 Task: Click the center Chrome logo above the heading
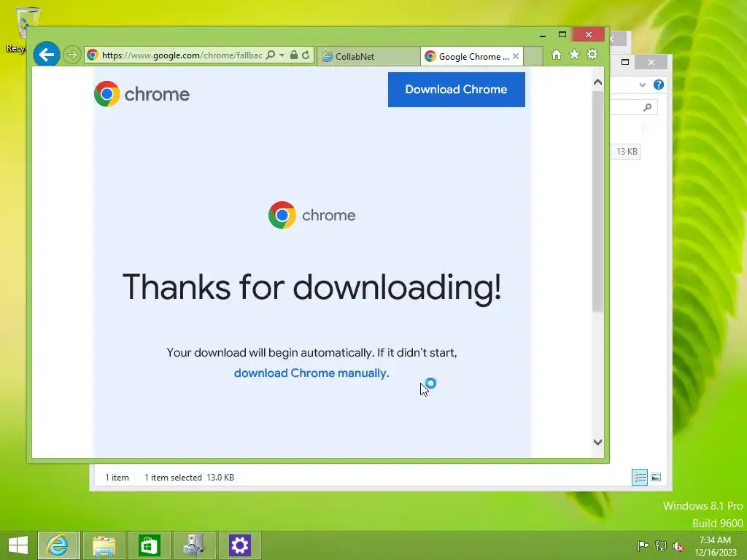point(312,215)
